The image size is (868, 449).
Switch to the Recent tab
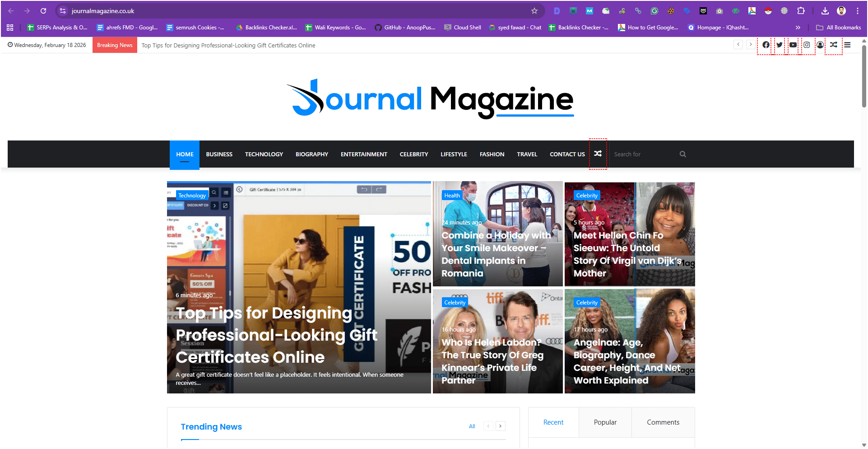point(553,422)
